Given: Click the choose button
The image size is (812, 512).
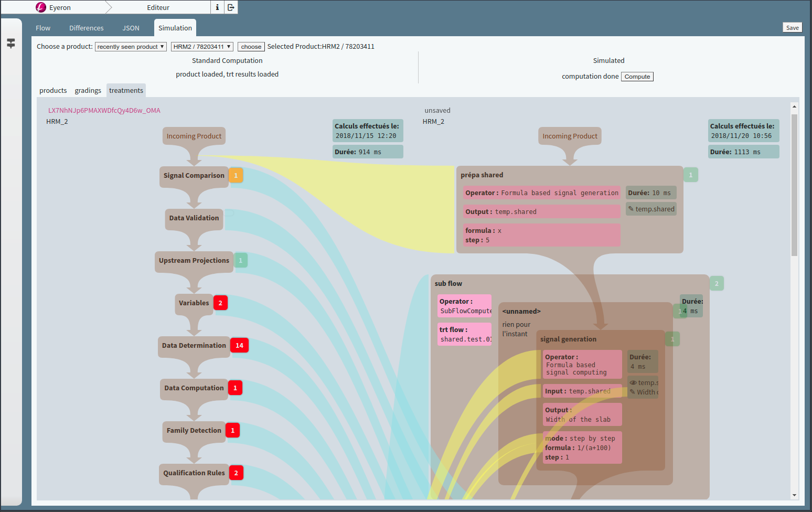Looking at the screenshot, I should 251,47.
